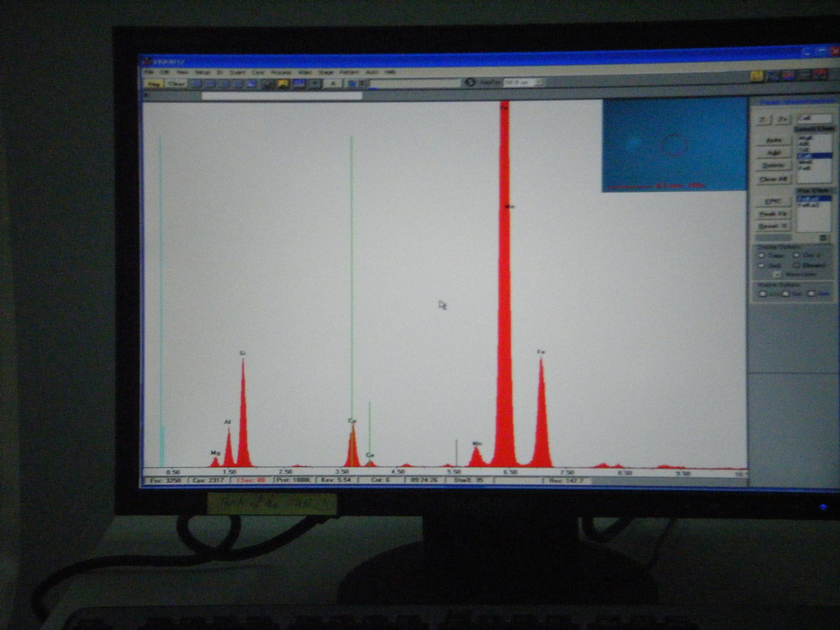The image size is (840, 630).
Task: Click the round dark icon beside the time dropdown
Action: 470,82
